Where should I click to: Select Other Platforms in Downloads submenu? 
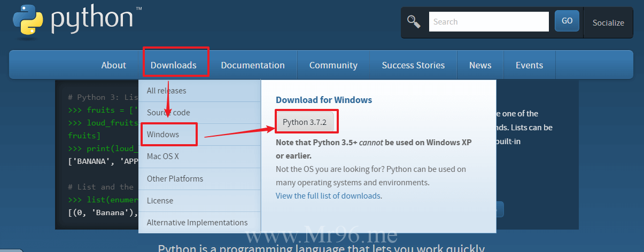(199, 178)
